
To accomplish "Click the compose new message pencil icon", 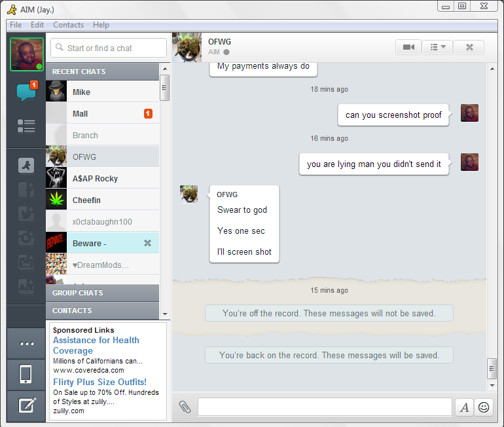I will tap(27, 405).
